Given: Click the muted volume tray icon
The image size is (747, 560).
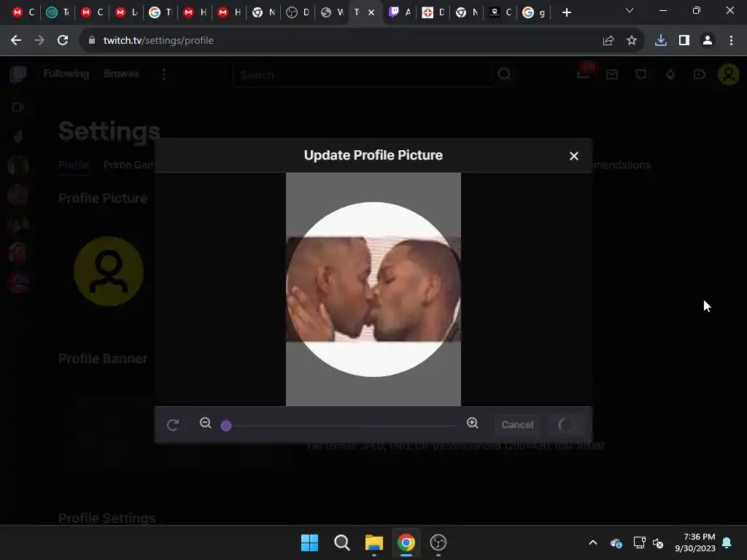Looking at the screenshot, I should [x=659, y=542].
